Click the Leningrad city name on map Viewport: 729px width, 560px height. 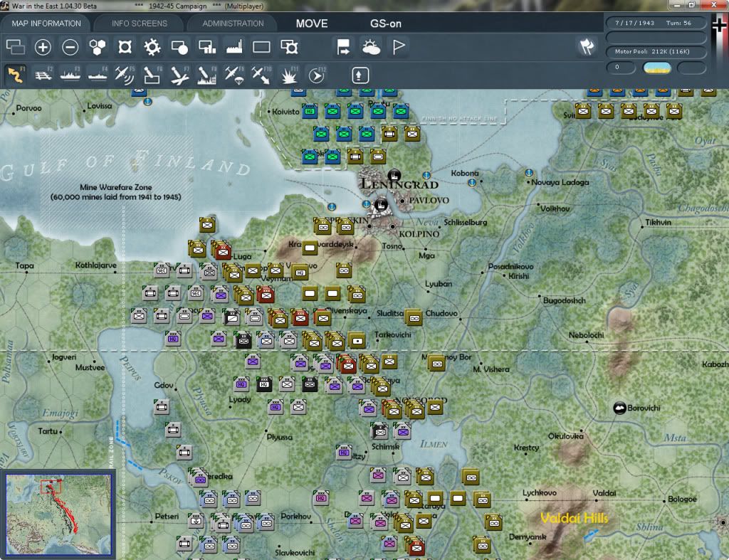coord(400,184)
